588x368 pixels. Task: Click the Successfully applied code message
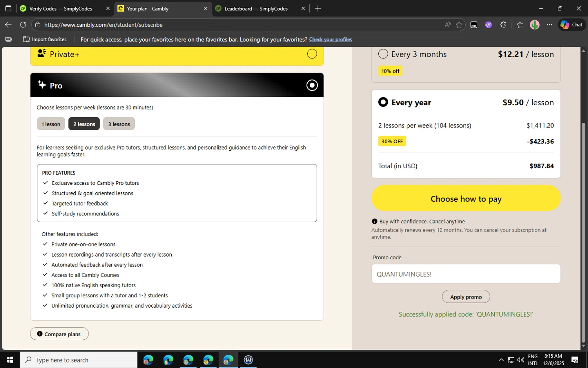pos(466,314)
